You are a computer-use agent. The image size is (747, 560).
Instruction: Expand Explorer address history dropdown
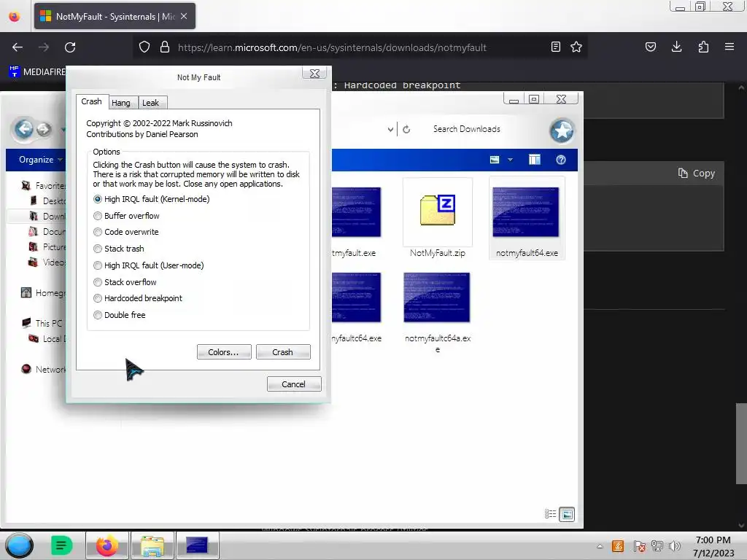tap(390, 129)
